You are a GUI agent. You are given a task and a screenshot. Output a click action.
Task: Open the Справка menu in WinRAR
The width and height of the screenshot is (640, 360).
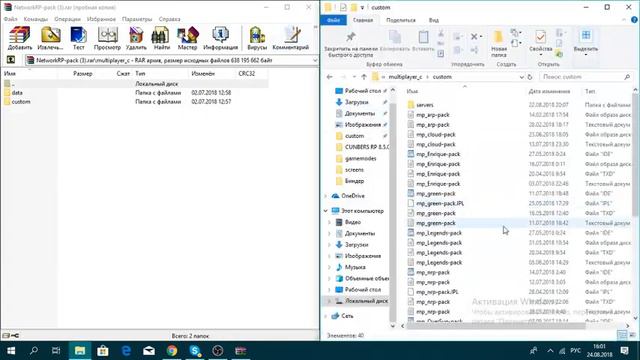coord(169,19)
